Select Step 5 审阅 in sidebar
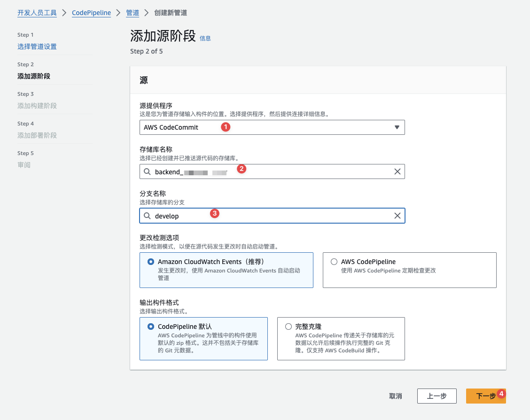Screen dimensions: 530x420 (24, 165)
